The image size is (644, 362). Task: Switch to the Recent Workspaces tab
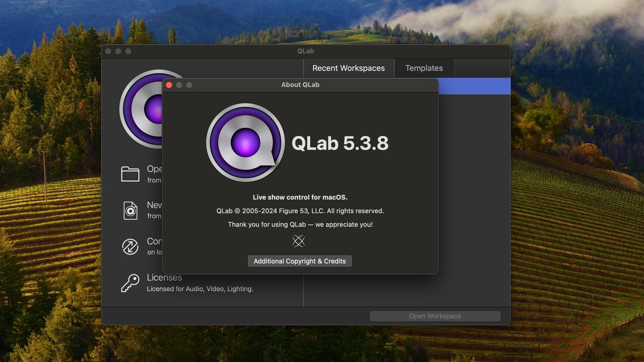coord(348,68)
